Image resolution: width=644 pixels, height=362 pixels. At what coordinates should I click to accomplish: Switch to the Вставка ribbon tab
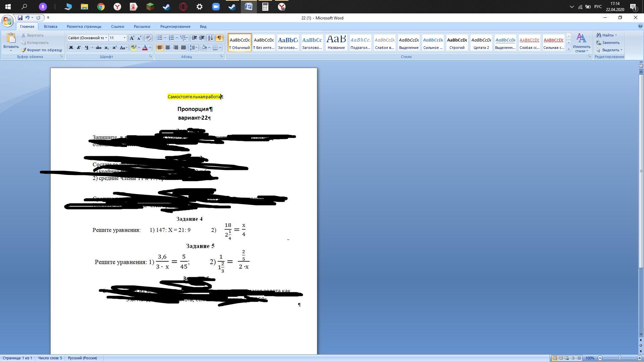pos(50,26)
